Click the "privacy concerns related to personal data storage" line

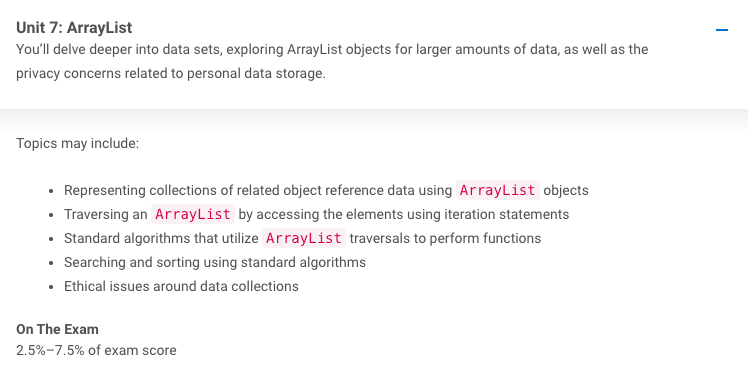171,74
